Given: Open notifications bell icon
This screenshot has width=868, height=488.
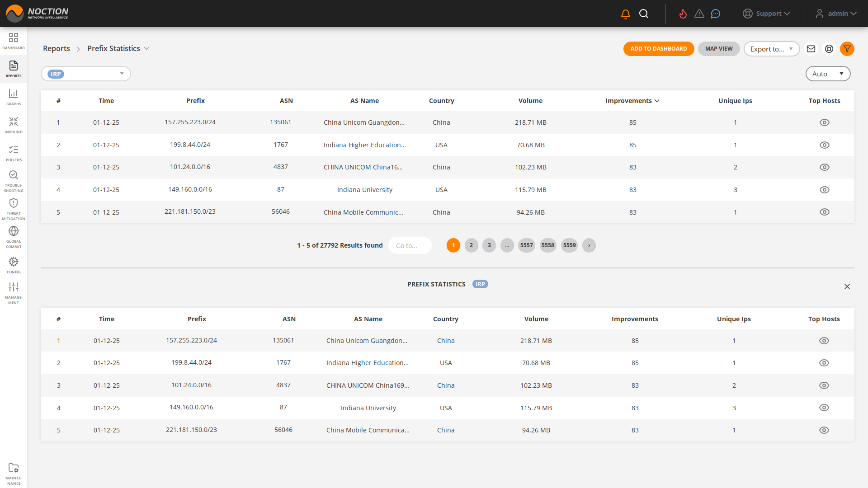Looking at the screenshot, I should tap(626, 14).
